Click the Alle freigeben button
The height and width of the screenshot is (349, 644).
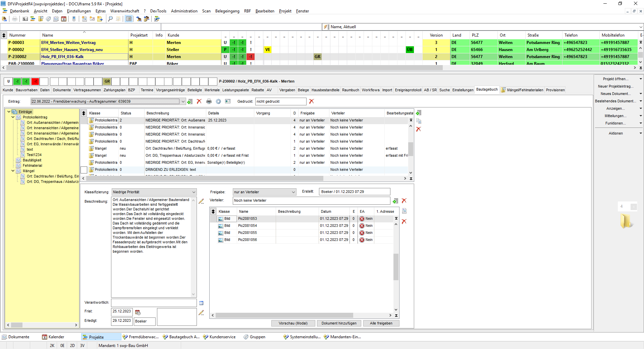tap(381, 323)
